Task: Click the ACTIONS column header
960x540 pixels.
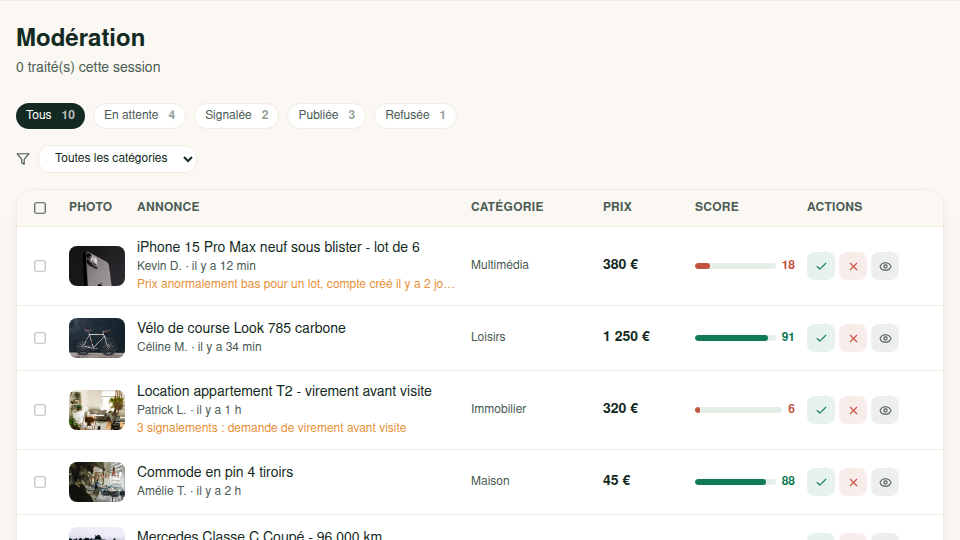Action: [834, 207]
